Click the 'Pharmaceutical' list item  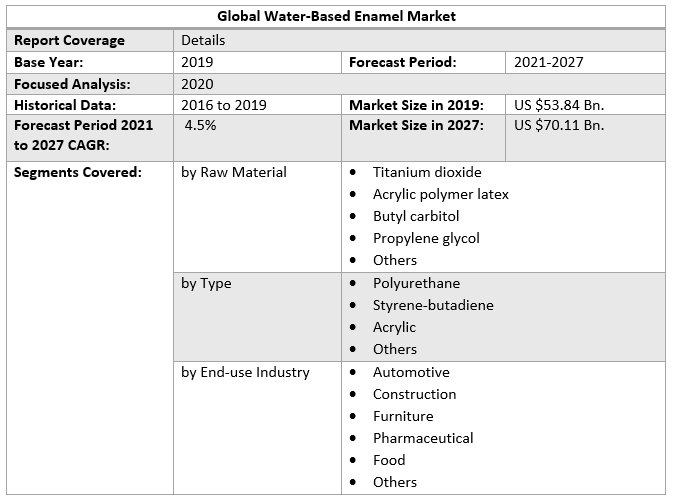click(x=423, y=438)
